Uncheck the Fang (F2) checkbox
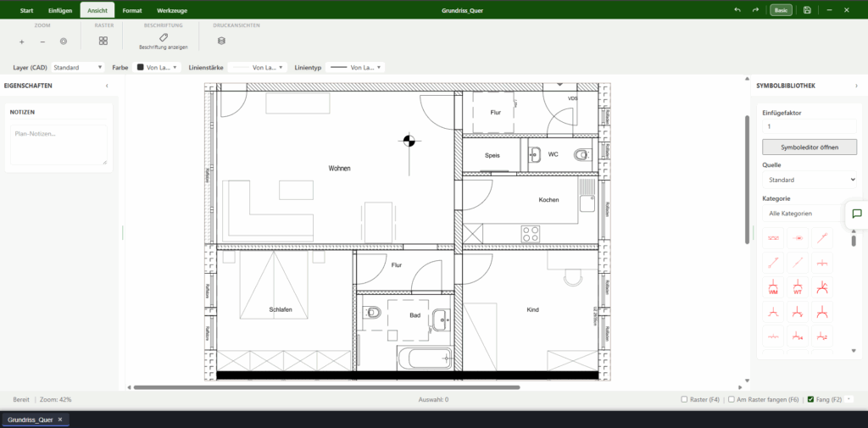This screenshot has width=868, height=428. pyautogui.click(x=811, y=399)
